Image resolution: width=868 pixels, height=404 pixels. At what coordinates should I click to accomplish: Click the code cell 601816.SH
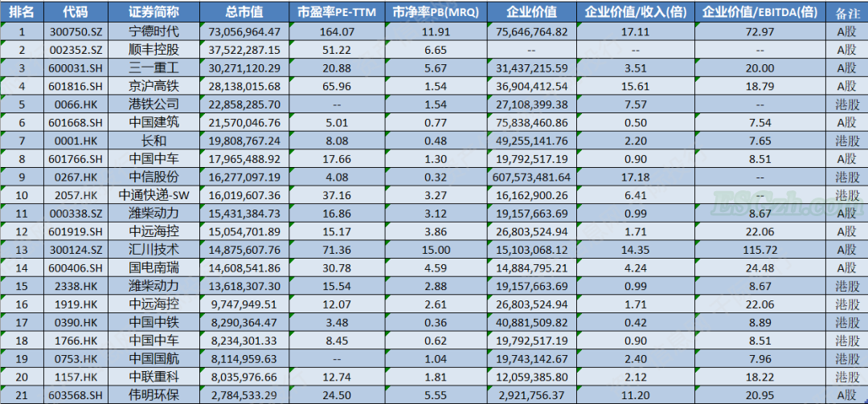pyautogui.click(x=76, y=86)
